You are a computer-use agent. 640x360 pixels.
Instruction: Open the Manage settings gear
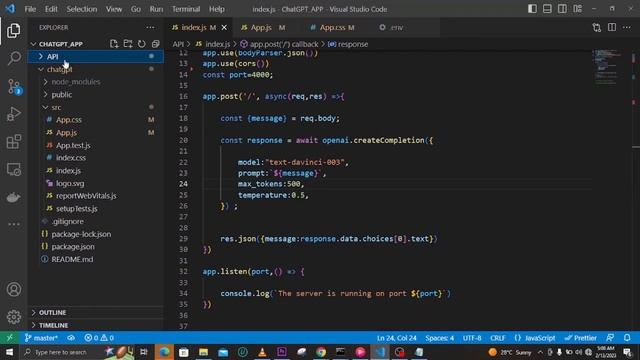(x=14, y=317)
